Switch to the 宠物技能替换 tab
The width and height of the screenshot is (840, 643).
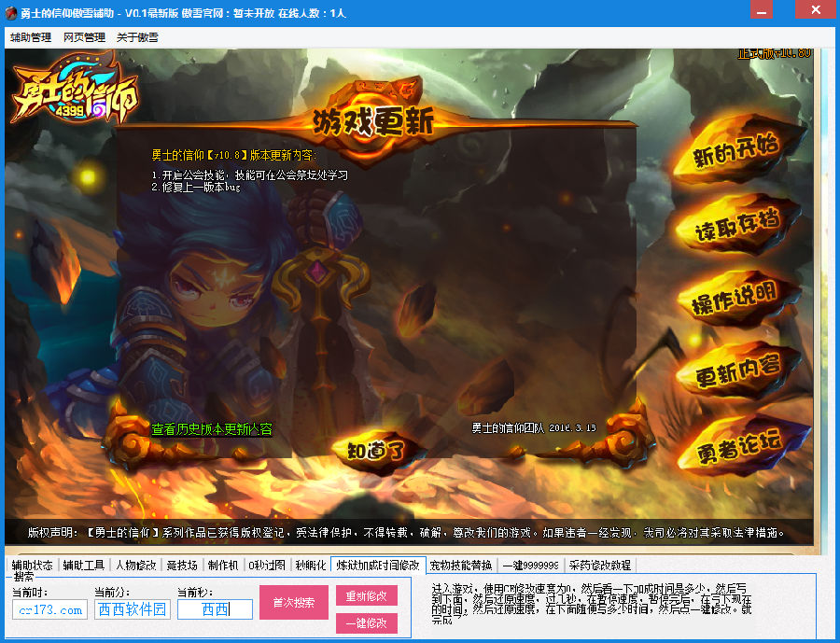click(x=461, y=565)
